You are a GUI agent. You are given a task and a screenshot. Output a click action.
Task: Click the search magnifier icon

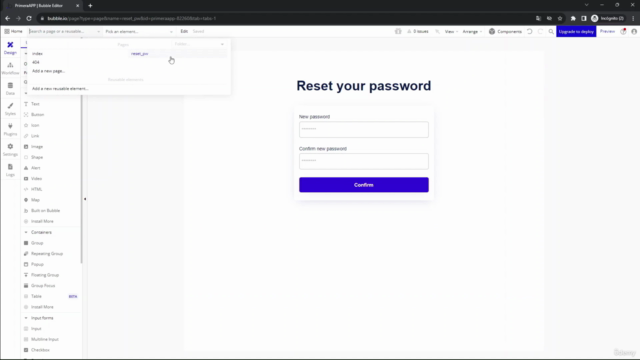(551, 31)
